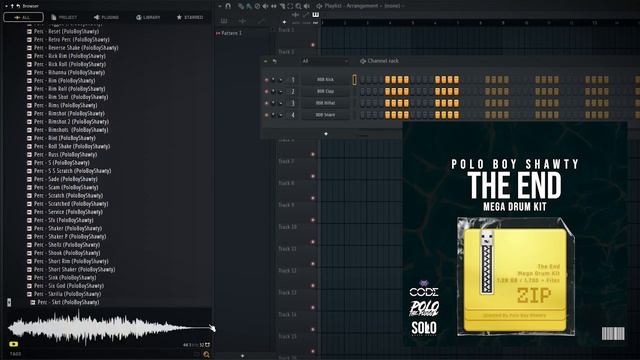Click the 808 Clap channel button
The image size is (640, 360).
pos(325,91)
